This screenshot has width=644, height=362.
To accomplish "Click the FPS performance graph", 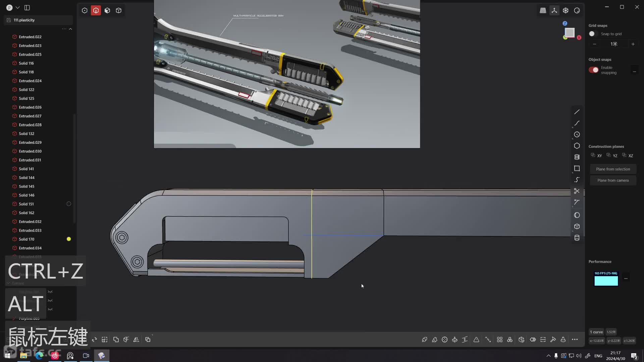I will [606, 279].
